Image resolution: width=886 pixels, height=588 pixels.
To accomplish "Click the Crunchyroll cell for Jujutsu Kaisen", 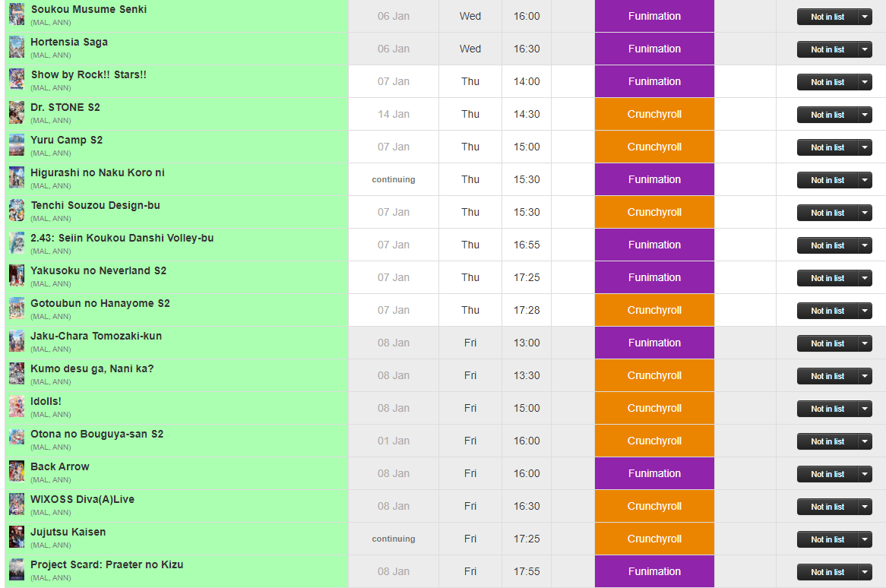I will 654,539.
